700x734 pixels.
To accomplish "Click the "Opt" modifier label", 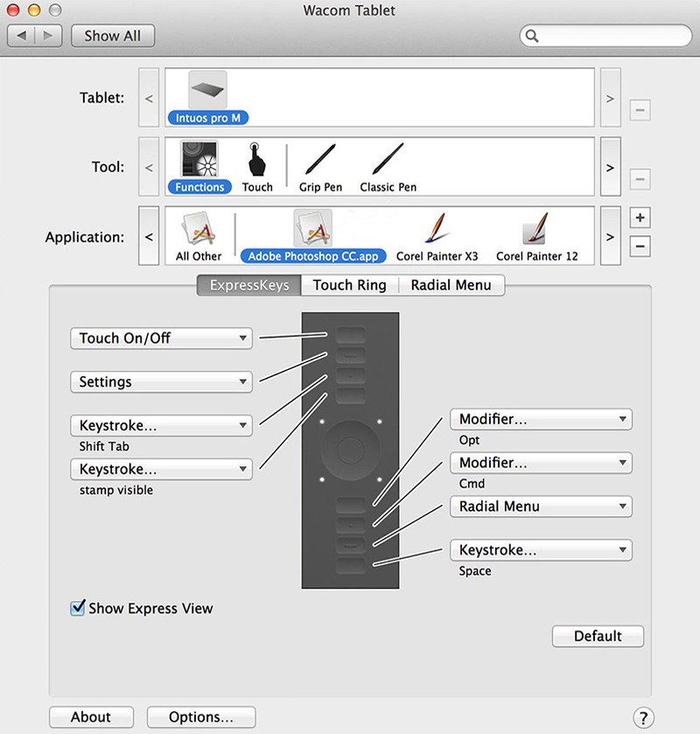I will click(x=469, y=440).
